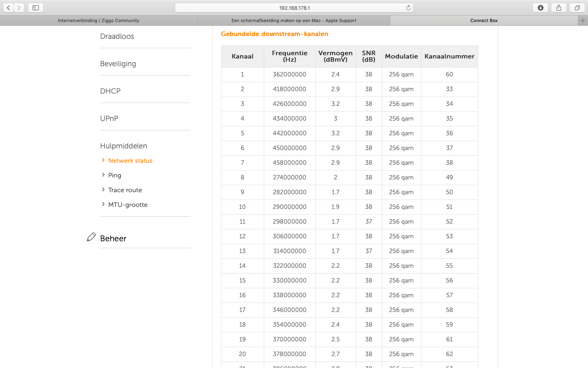
Task: Switch to the Apple Support tab
Action: click(294, 20)
